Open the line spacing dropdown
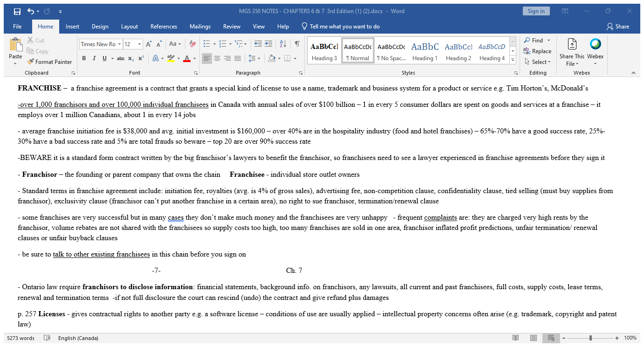This screenshot has width=644, height=347. pos(254,58)
